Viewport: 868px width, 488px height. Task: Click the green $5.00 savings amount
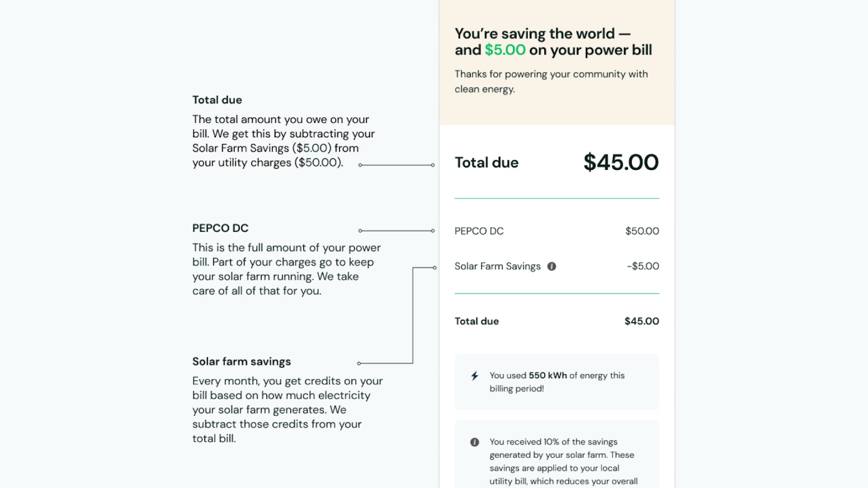tap(505, 50)
